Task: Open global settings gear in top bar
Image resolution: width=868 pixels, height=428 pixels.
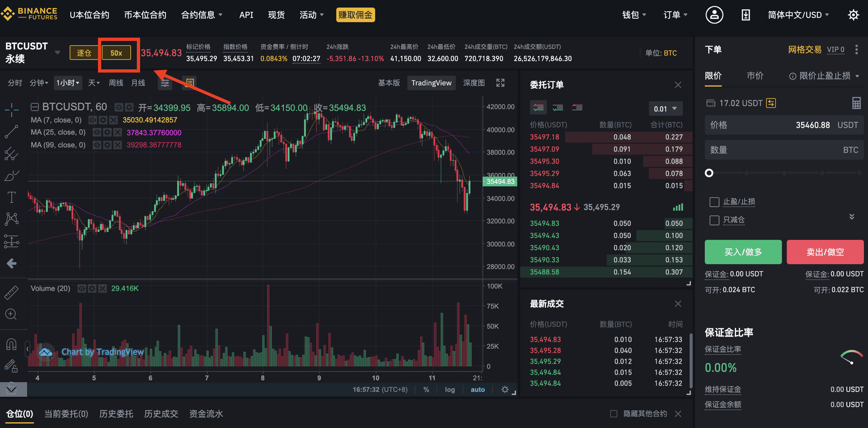Action: [x=853, y=15]
